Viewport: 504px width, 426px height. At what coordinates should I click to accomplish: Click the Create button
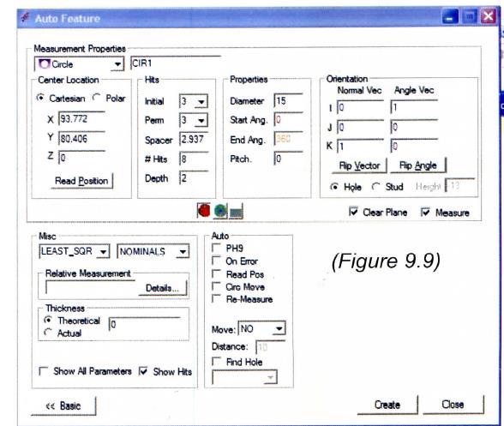387,405
